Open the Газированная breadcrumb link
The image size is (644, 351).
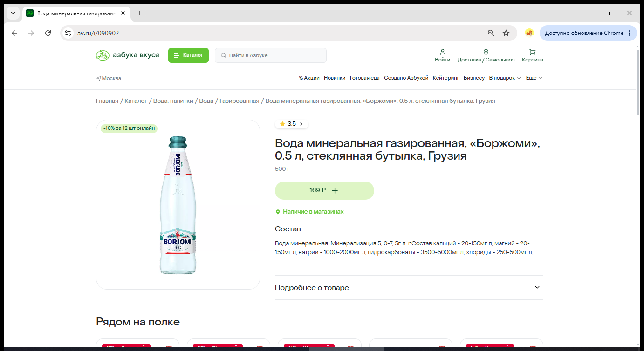(x=239, y=101)
